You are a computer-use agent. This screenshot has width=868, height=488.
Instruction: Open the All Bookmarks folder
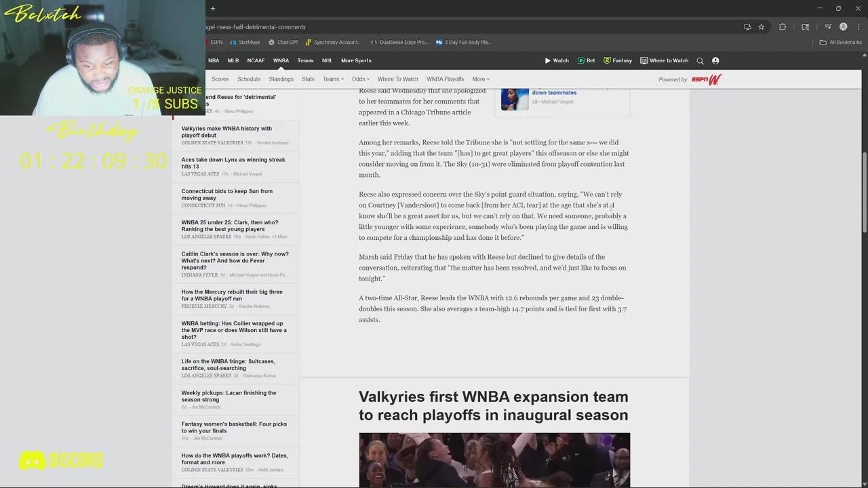(841, 42)
